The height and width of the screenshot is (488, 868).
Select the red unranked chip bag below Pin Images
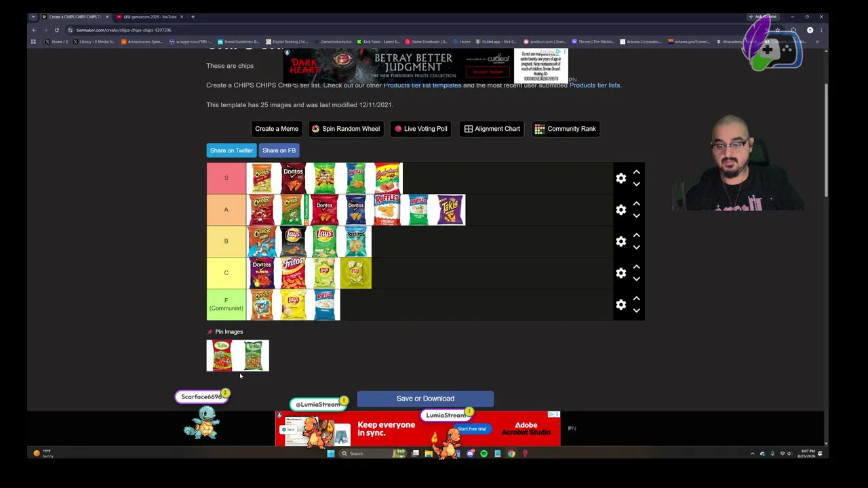(x=222, y=356)
